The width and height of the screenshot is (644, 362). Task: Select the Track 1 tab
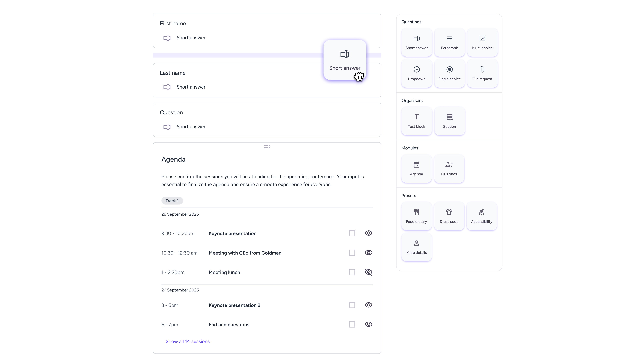click(x=172, y=201)
